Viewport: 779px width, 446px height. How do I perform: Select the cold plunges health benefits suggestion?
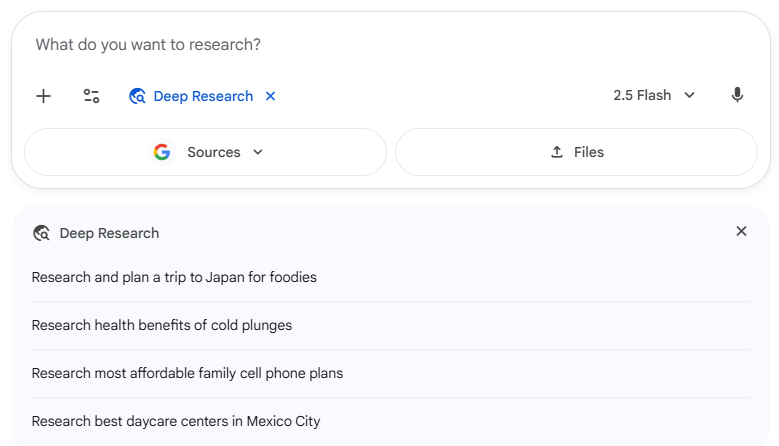(162, 325)
